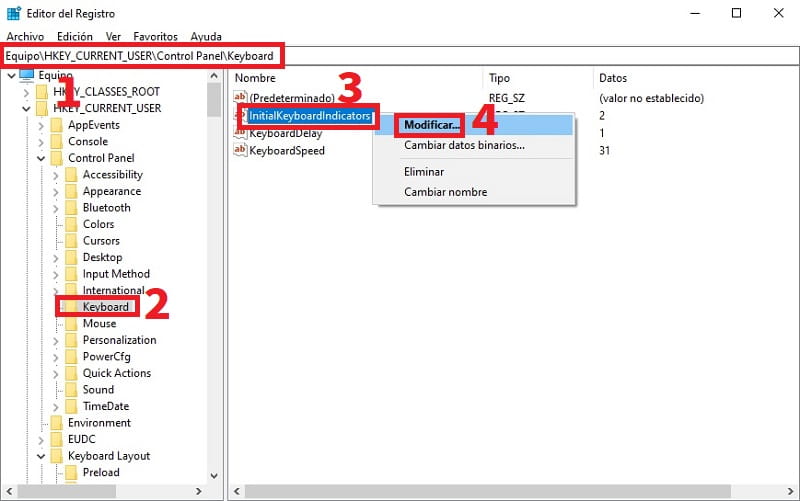The width and height of the screenshot is (800, 501).
Task: Click the Registry Editor title bar icon
Action: click(13, 13)
